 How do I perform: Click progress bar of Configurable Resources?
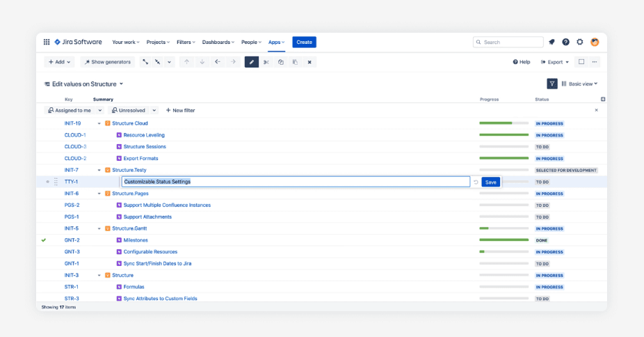coord(504,251)
